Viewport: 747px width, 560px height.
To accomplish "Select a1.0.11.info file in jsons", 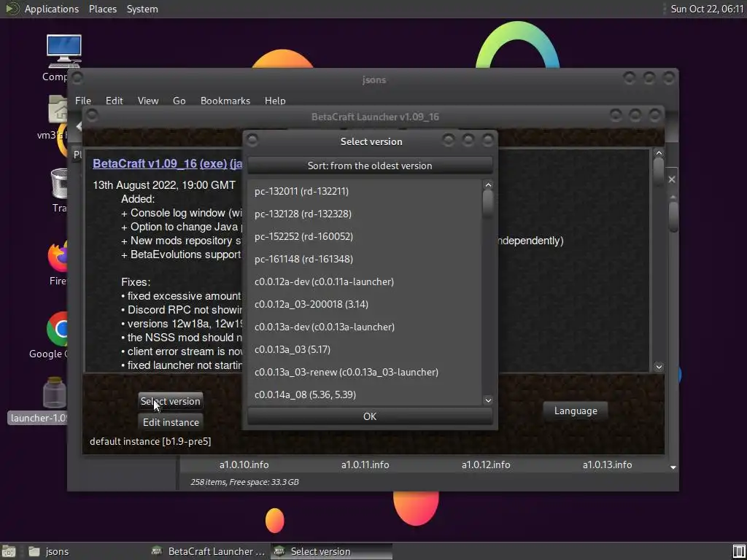I will pos(365,464).
